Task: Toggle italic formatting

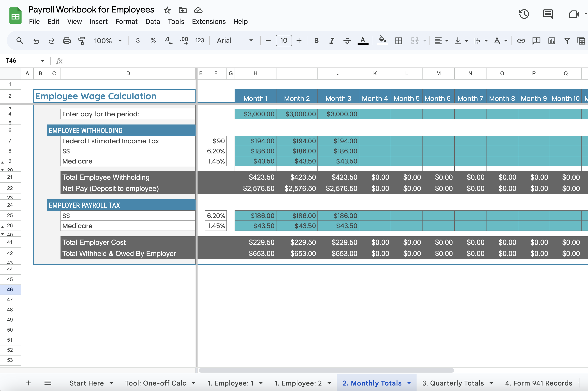Action: (331, 41)
